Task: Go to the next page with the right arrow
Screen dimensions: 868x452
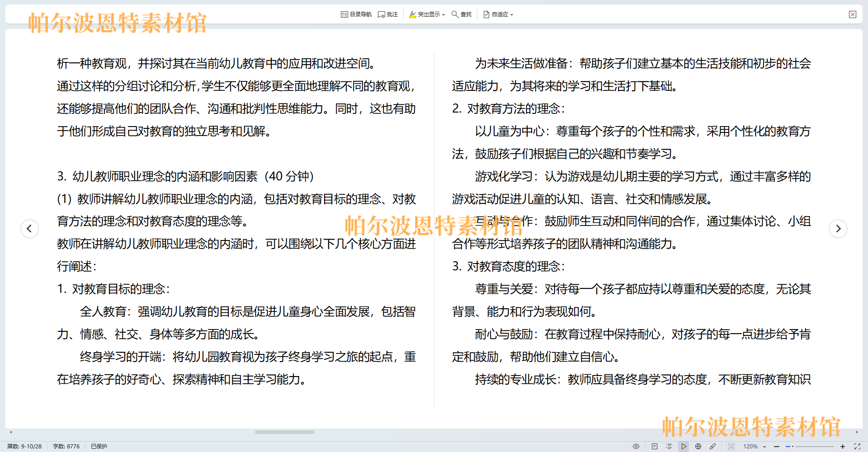Action: [x=838, y=228]
